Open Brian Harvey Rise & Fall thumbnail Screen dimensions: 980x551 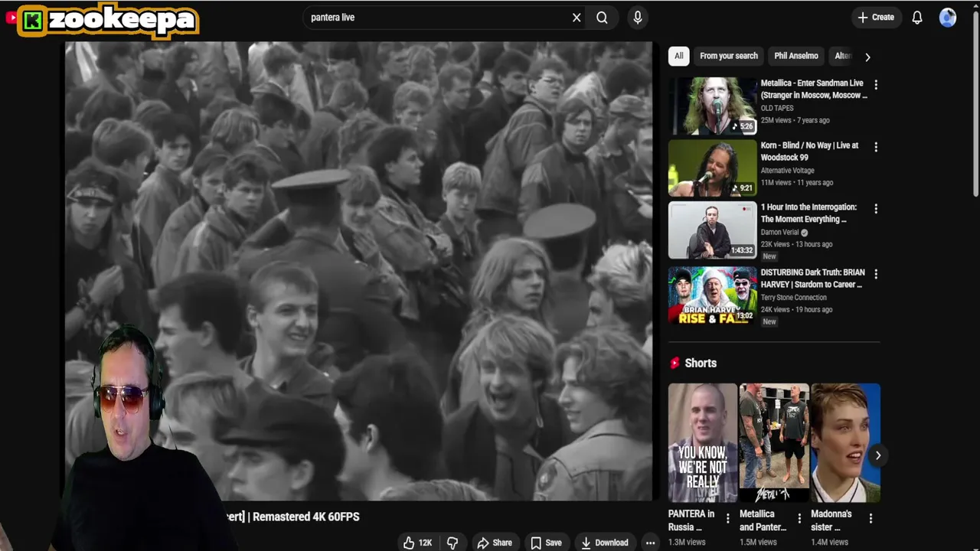click(712, 295)
